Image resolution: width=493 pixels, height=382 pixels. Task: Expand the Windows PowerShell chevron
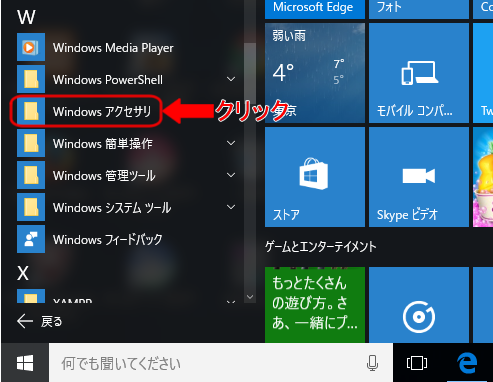[231, 79]
